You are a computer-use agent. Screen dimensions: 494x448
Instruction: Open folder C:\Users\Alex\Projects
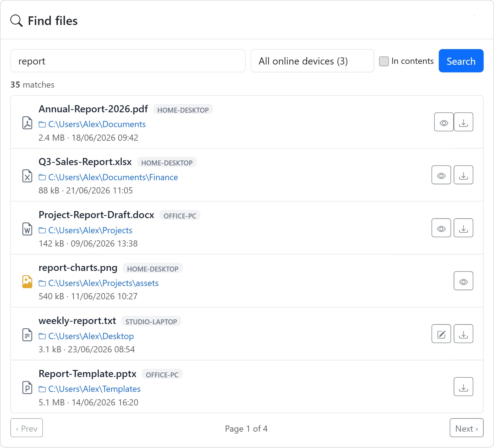click(86, 230)
